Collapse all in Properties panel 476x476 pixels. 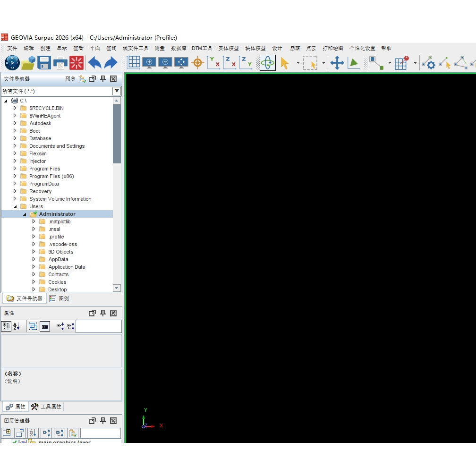[71, 326]
